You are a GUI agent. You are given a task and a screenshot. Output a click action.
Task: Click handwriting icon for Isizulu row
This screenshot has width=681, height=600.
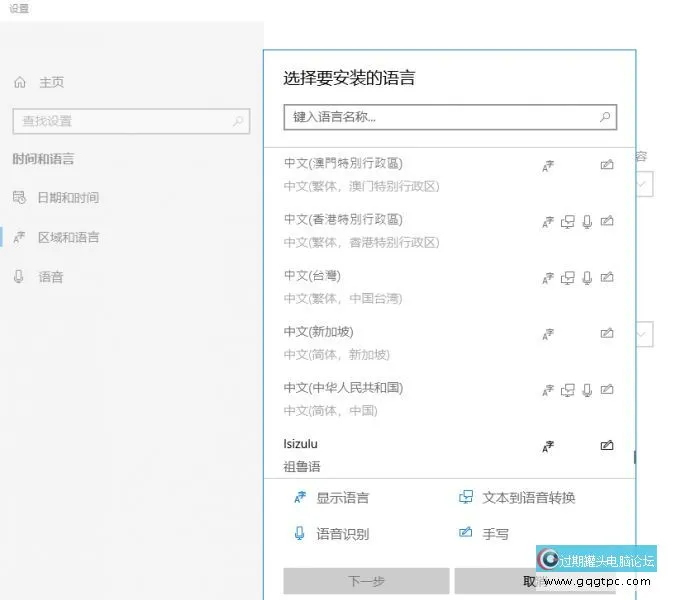click(x=607, y=445)
